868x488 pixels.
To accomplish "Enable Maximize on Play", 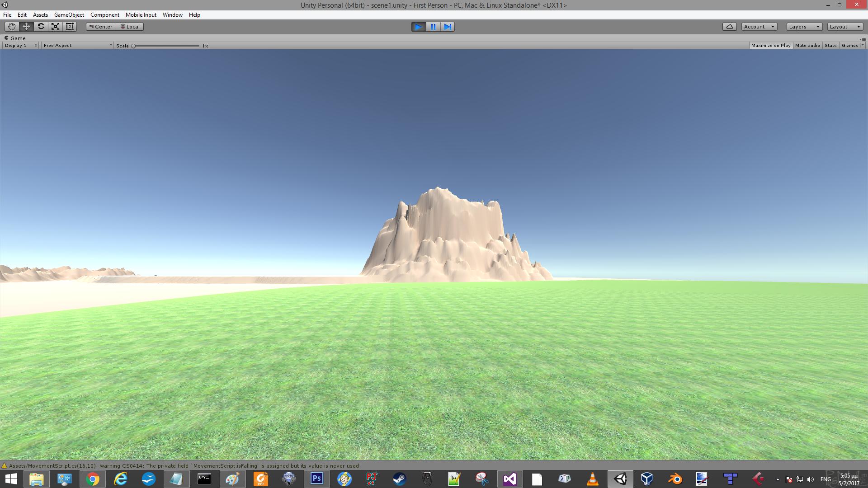I will pyautogui.click(x=771, y=45).
